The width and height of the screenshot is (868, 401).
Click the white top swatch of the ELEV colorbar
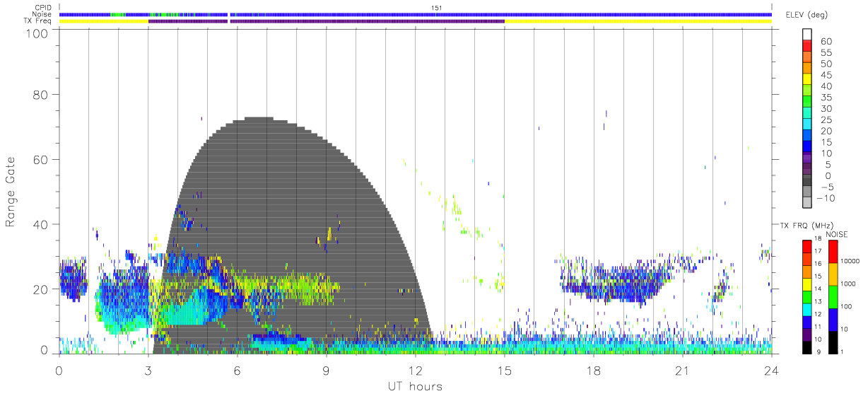pos(807,36)
